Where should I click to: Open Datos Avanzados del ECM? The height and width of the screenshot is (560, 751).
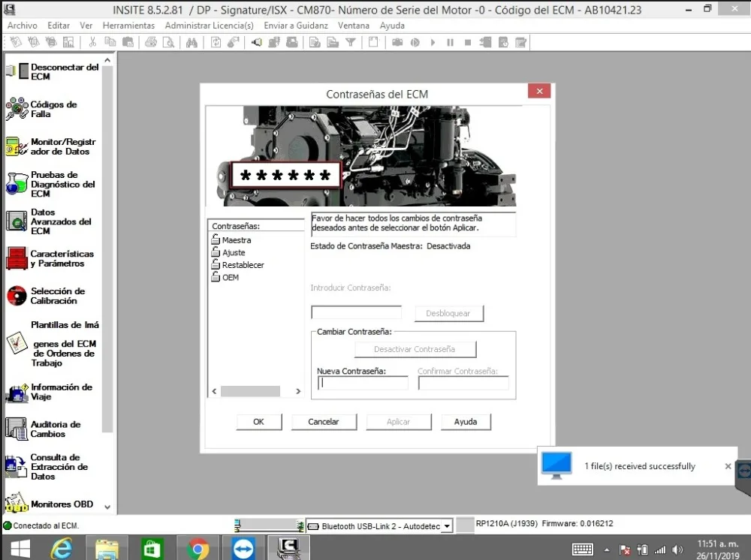[x=49, y=221]
